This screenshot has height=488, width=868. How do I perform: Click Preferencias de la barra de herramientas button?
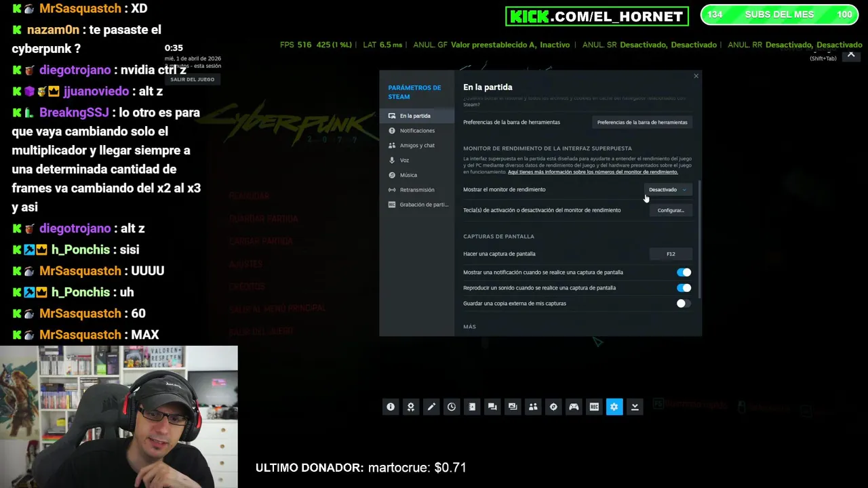tap(642, 123)
